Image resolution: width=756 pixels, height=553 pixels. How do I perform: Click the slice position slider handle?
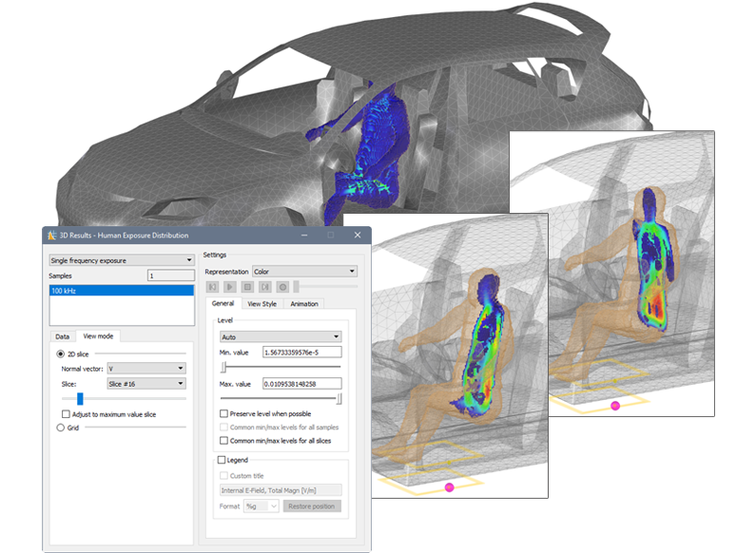coord(80,399)
